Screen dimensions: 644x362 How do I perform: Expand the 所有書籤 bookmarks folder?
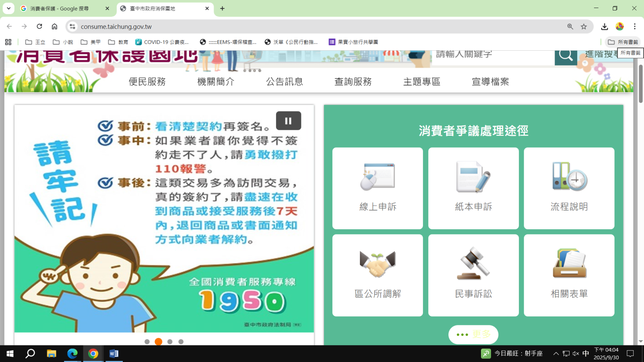(623, 42)
